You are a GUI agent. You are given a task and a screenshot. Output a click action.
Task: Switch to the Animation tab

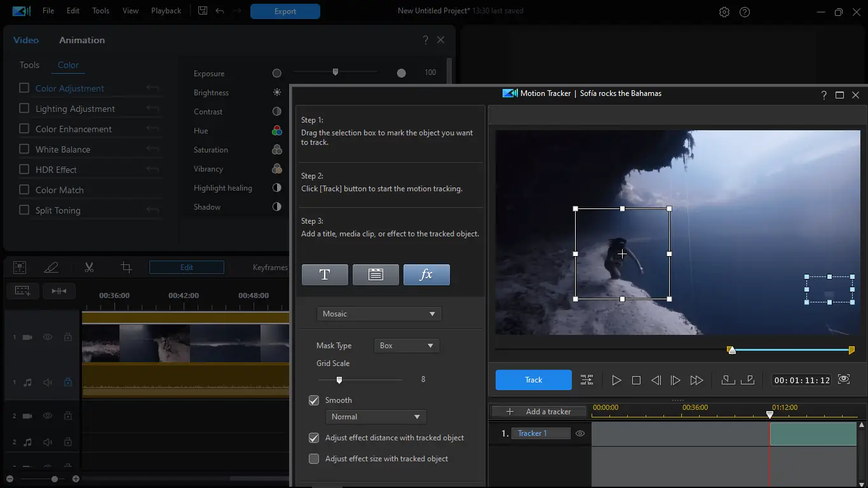click(82, 40)
